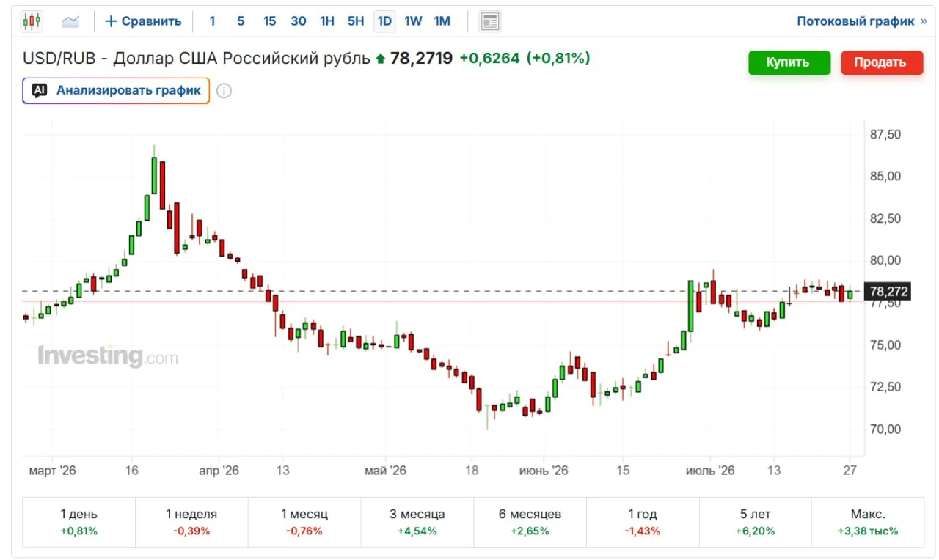Select the candlestick chart type icon
Image resolution: width=939 pixels, height=560 pixels.
click(x=32, y=21)
